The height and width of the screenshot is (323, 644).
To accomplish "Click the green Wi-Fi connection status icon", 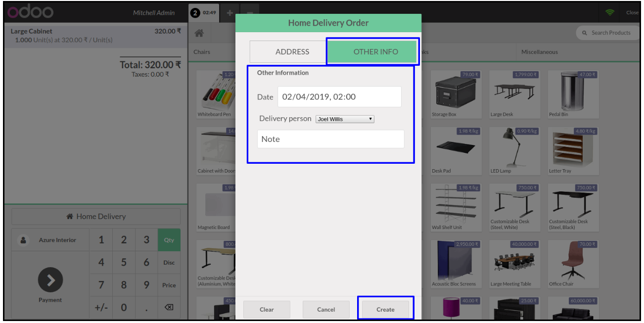I will tap(610, 12).
